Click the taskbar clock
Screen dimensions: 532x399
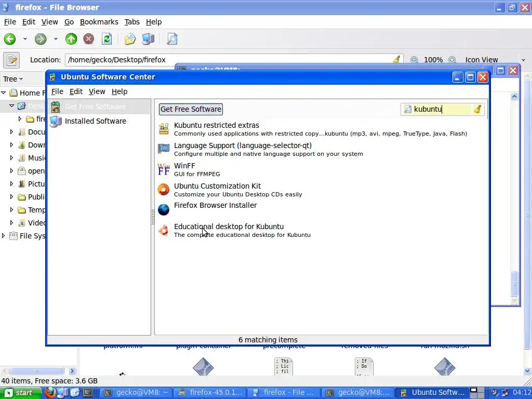522,393
